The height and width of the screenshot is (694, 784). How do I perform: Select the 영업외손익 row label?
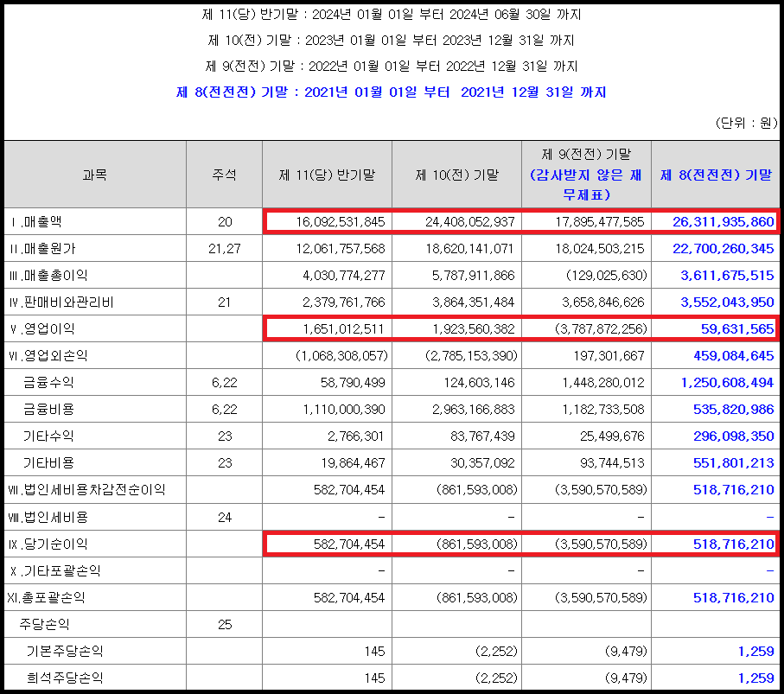click(48, 355)
